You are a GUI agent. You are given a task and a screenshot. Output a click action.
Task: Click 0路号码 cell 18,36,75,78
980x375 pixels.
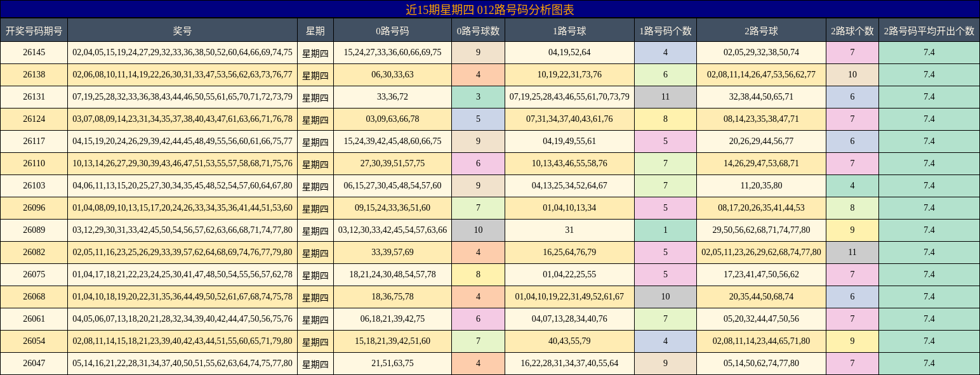(392, 297)
